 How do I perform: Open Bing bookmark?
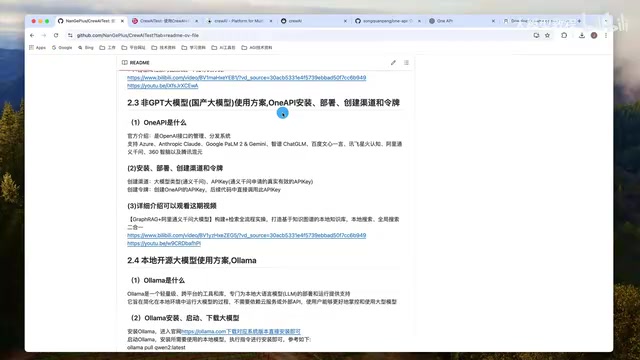point(86,48)
